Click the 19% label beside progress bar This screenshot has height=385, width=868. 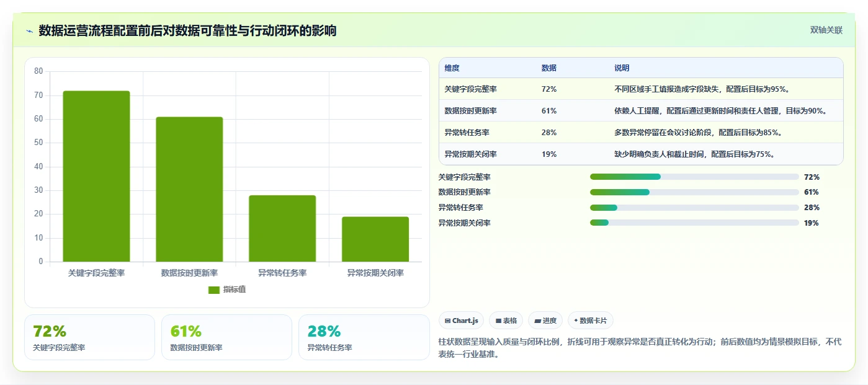tap(811, 223)
